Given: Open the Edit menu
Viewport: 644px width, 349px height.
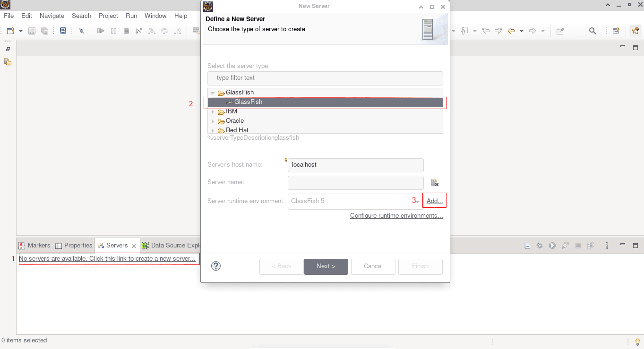Looking at the screenshot, I should click(x=26, y=16).
